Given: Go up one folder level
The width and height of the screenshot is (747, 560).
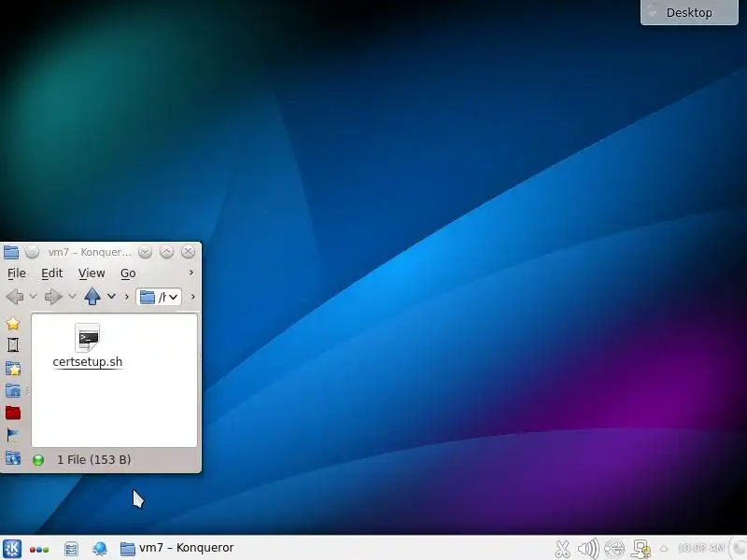Looking at the screenshot, I should 92,296.
